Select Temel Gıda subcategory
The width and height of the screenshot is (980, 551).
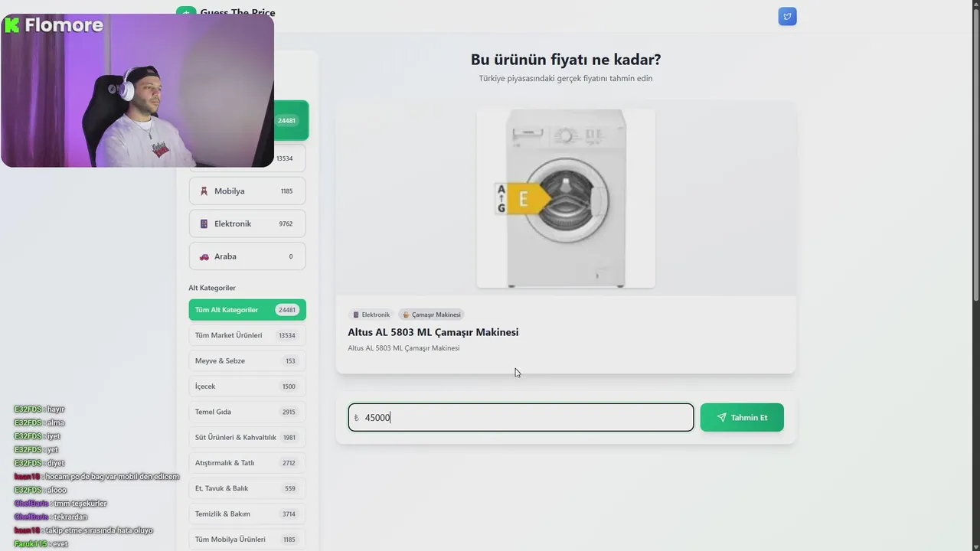(247, 412)
